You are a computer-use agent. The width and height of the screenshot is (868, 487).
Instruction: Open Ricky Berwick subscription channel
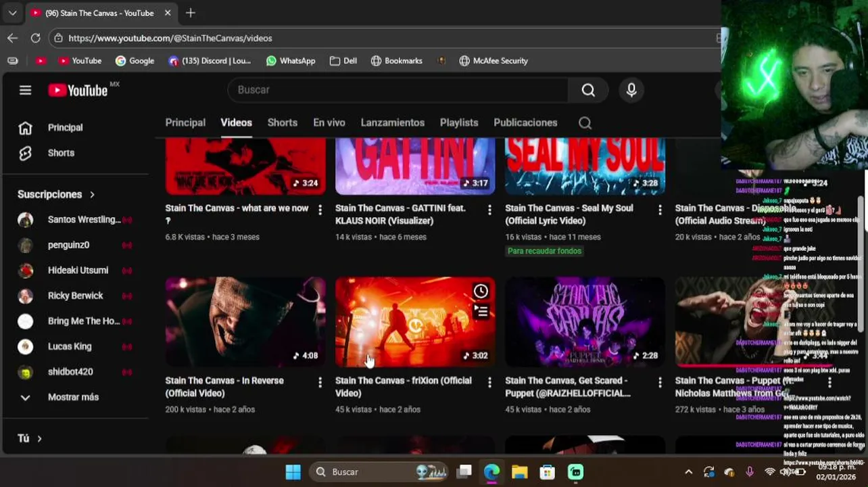(x=75, y=296)
